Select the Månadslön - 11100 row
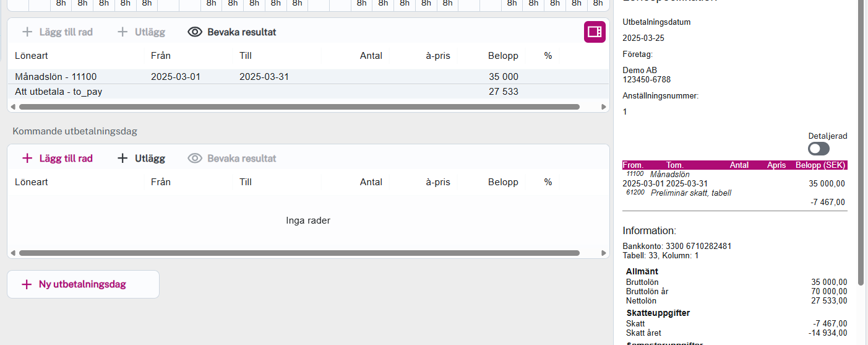Viewport: 868px width, 345px height. (56, 77)
